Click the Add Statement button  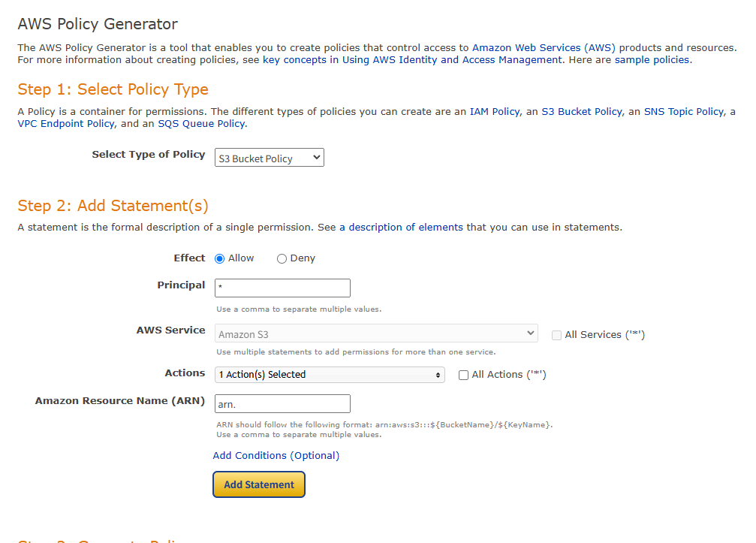pyautogui.click(x=259, y=484)
